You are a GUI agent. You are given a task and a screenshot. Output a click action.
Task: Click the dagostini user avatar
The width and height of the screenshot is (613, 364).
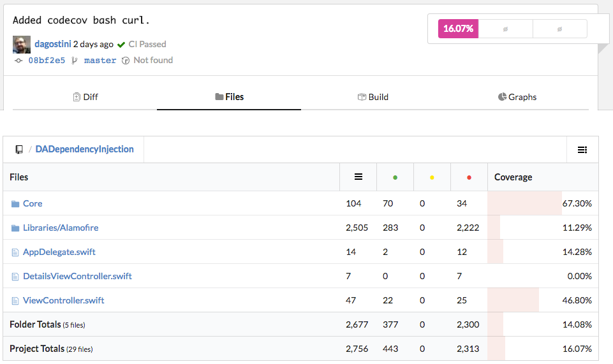pos(22,45)
